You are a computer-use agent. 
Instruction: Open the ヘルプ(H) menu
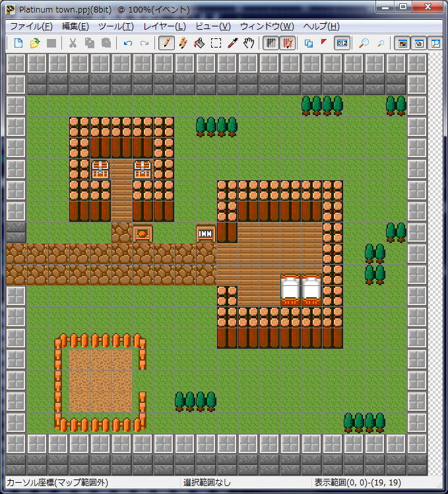pos(321,26)
